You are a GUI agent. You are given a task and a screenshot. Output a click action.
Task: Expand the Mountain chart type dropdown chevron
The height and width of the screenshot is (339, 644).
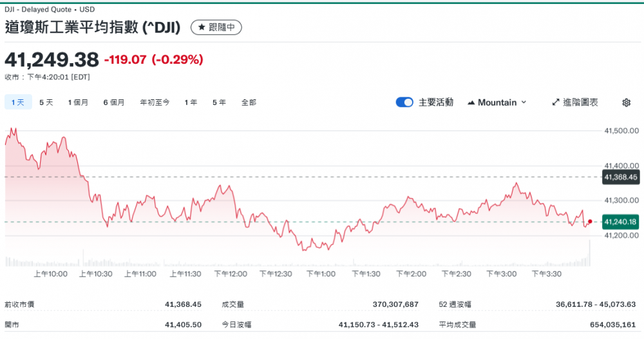tap(524, 102)
